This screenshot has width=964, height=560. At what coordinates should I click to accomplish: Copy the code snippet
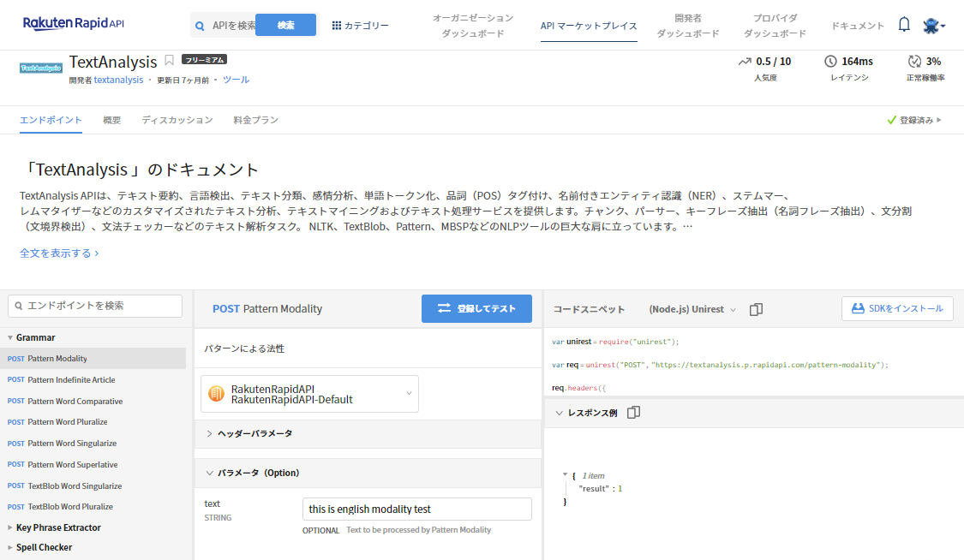tap(756, 309)
